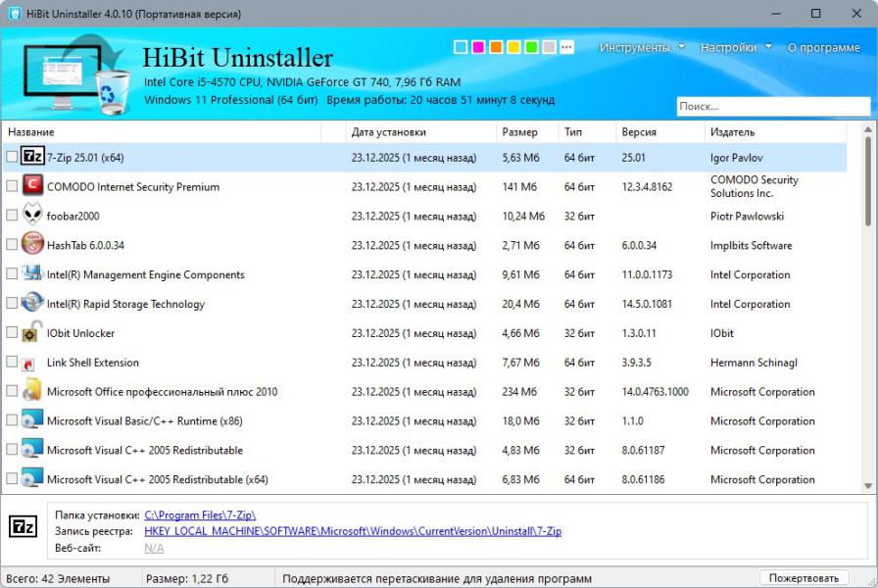Click the Поиск search field
This screenshot has width=878, height=588.
pyautogui.click(x=772, y=106)
